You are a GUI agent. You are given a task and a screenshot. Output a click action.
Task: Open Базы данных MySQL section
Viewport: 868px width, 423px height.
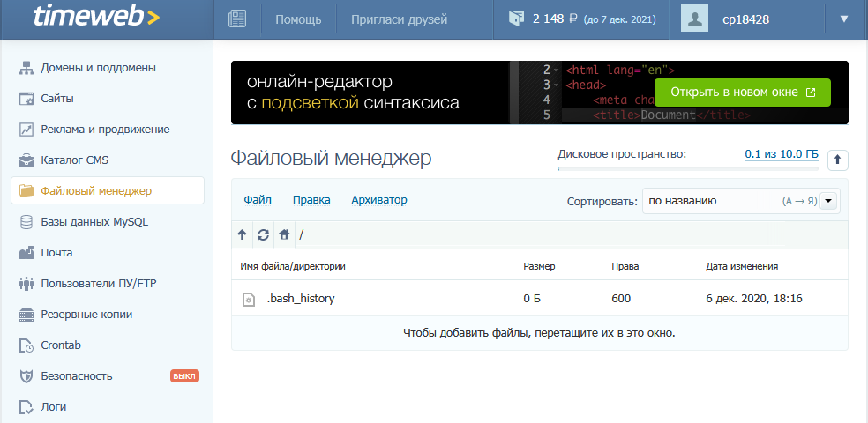[x=94, y=222]
